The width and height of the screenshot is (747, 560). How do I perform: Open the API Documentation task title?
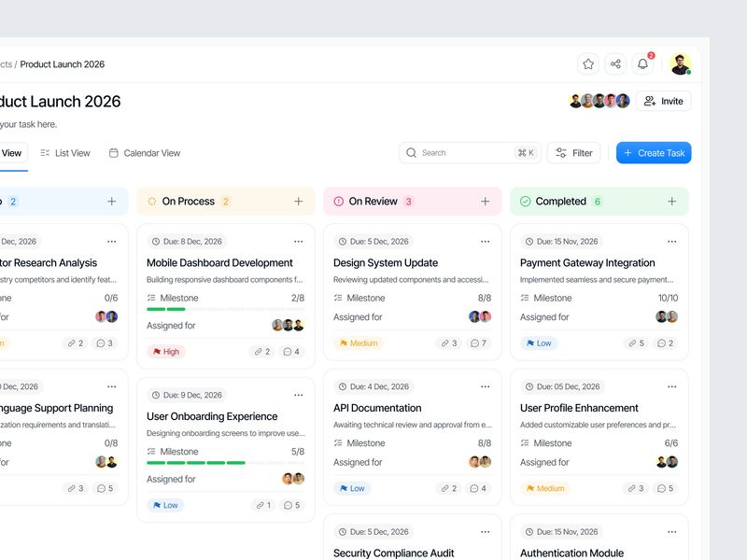[x=377, y=408]
